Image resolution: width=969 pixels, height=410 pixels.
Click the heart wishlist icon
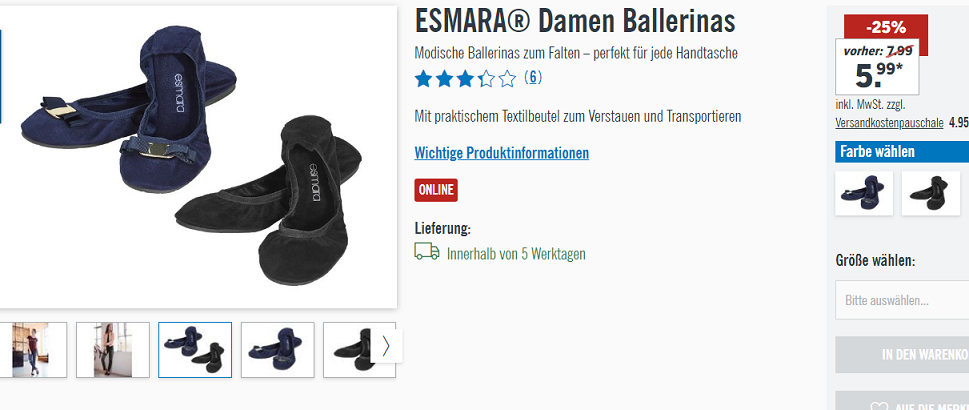coord(879,406)
